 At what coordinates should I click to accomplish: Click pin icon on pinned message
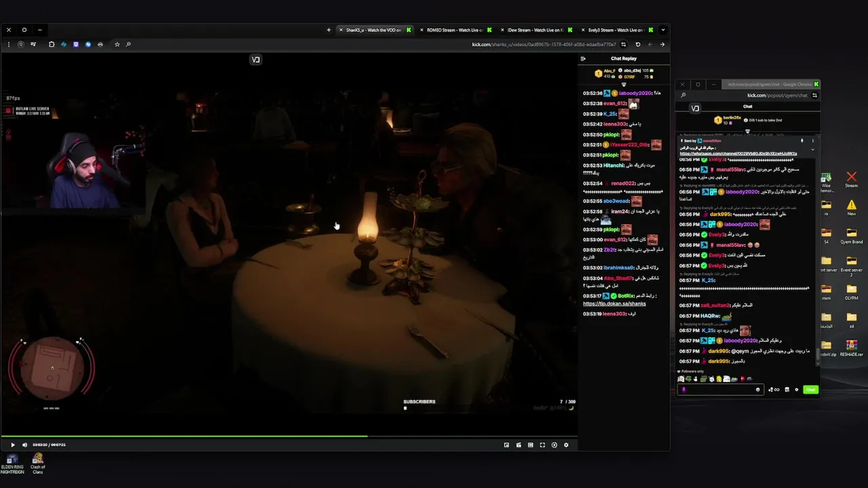(x=802, y=141)
